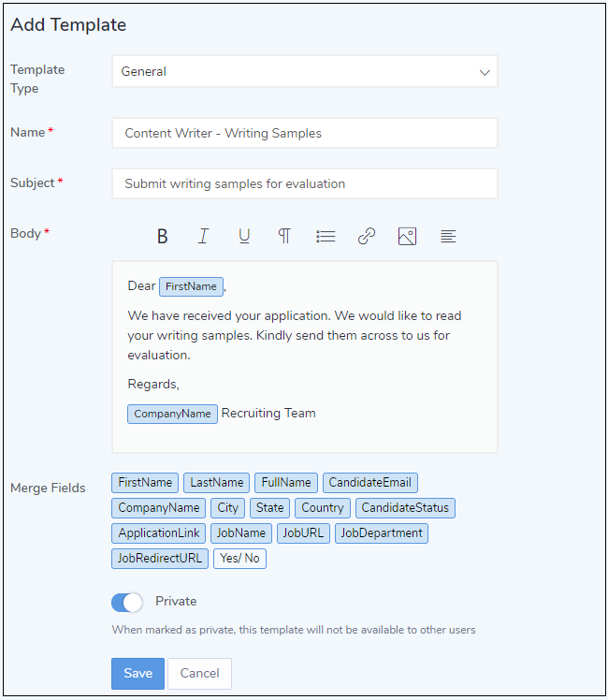Open paragraph format options
The image size is (608, 700).
284,237
